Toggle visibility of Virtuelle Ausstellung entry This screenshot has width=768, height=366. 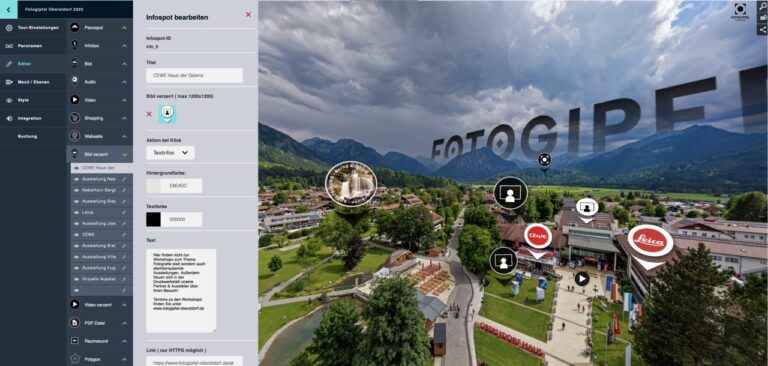76,279
